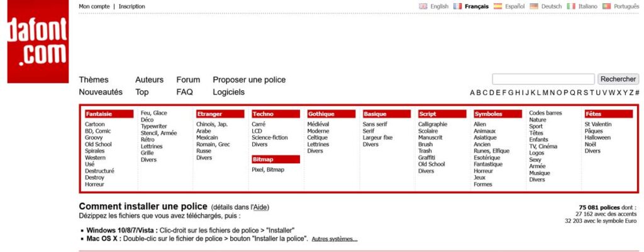
Task: Open the FAQ page
Action: 184,92
